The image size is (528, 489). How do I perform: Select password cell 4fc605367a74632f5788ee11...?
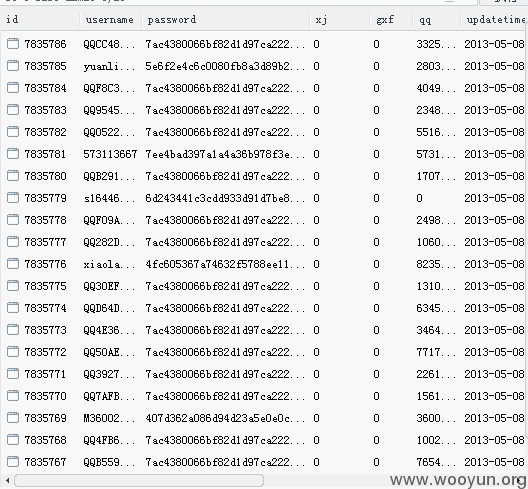pyautogui.click(x=225, y=264)
